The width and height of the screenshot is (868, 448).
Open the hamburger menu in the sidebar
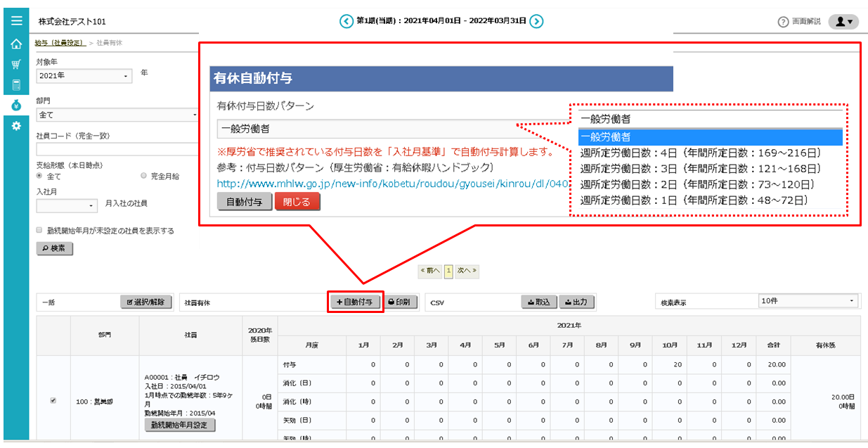16,20
